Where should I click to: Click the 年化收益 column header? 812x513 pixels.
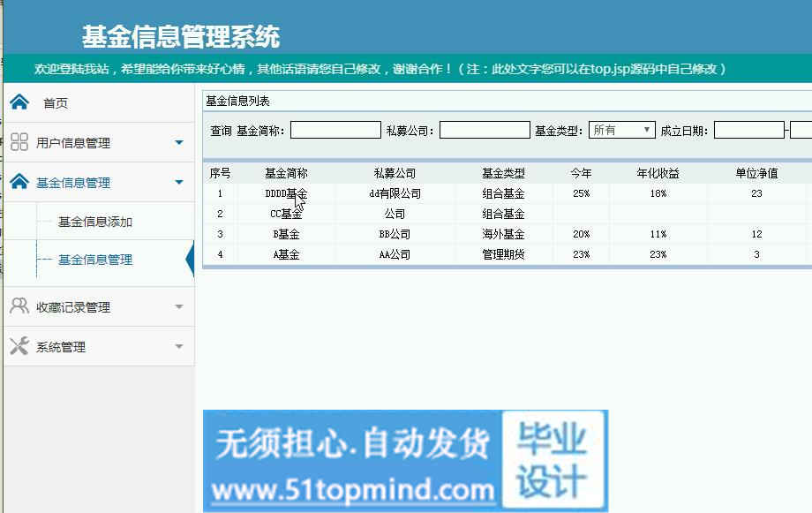658,173
